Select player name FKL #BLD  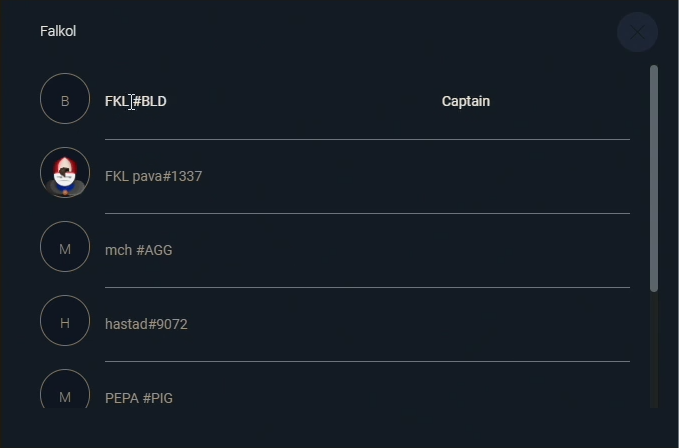coord(136,101)
